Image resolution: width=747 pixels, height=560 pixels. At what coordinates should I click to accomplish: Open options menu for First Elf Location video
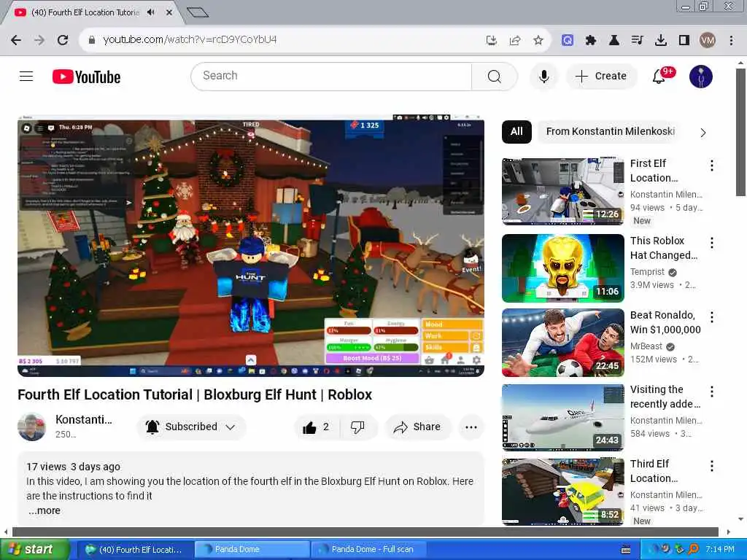[712, 166]
